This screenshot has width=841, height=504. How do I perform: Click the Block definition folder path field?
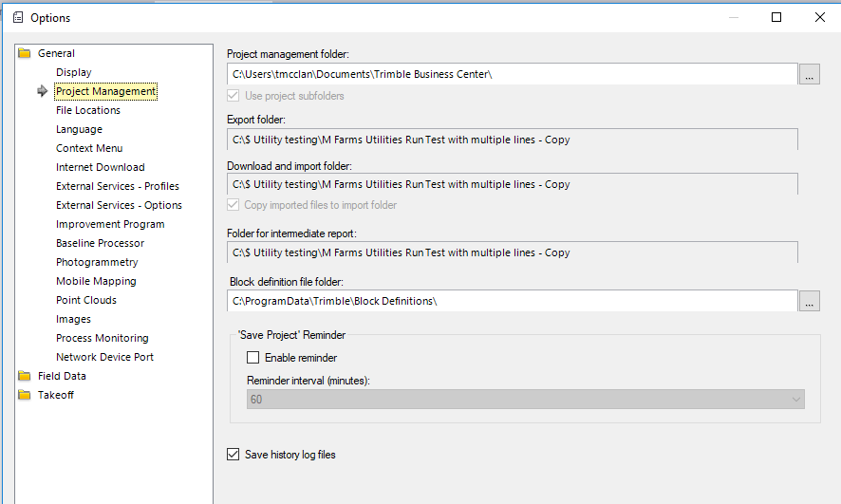tap(513, 301)
